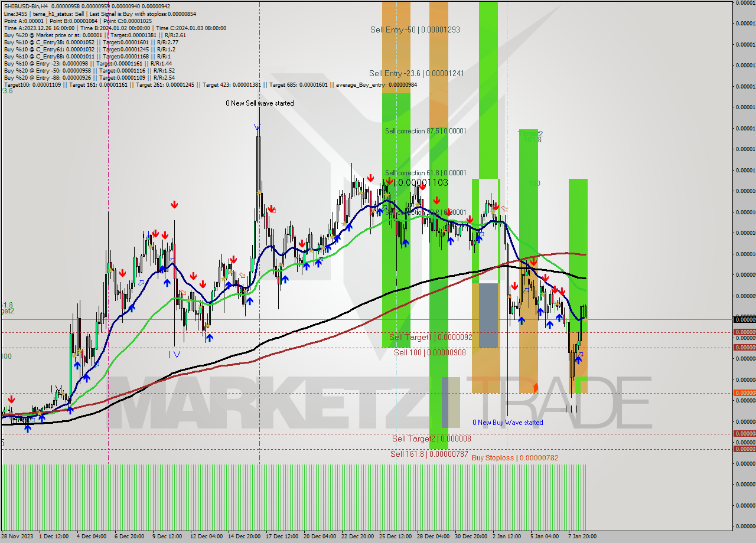Click the '9 Dec 12:00' time axis label
The height and width of the screenshot is (543, 756).
(x=167, y=537)
